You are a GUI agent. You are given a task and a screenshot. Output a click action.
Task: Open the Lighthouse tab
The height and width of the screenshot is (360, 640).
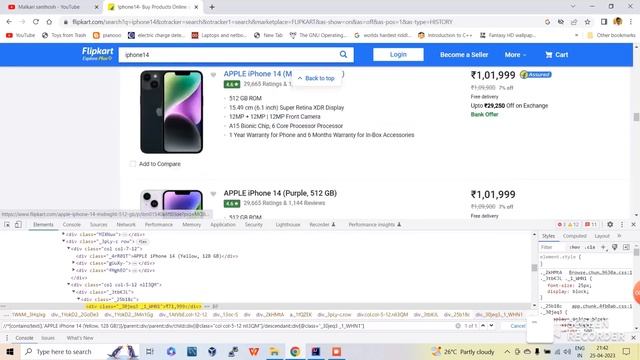(x=288, y=224)
